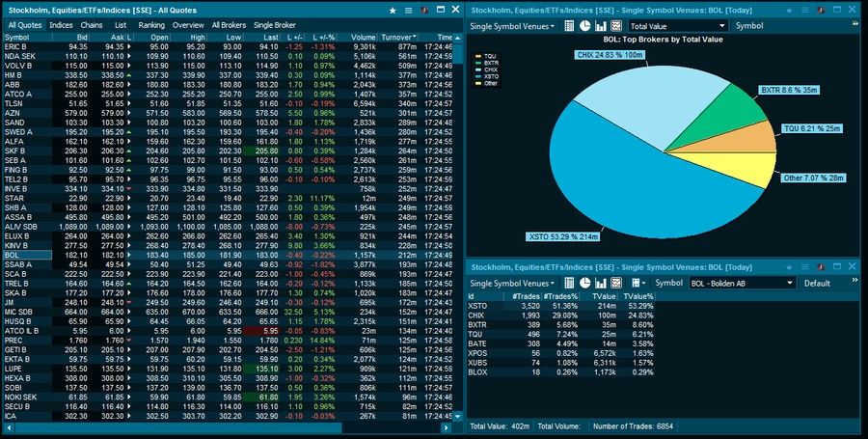Switch to pie chart view in top panel
This screenshot has width=868, height=439.
584,26
